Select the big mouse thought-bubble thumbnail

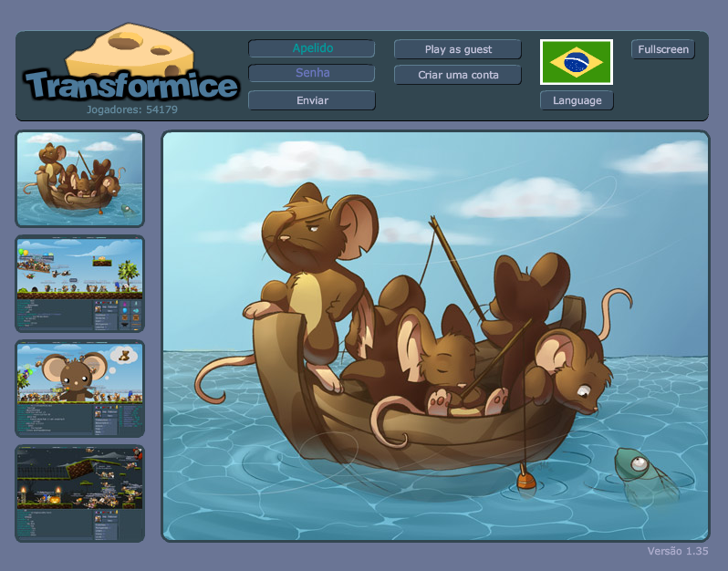click(x=80, y=389)
